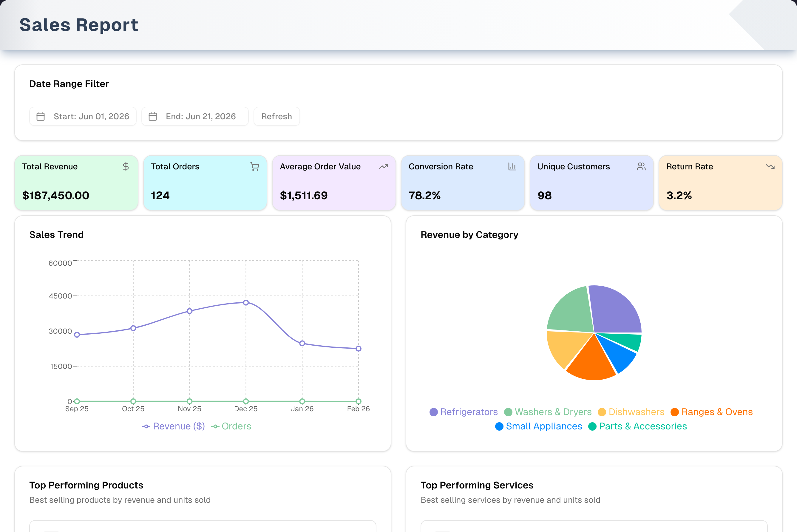
Task: Click the Dec 25 orders data point
Action: click(246, 401)
